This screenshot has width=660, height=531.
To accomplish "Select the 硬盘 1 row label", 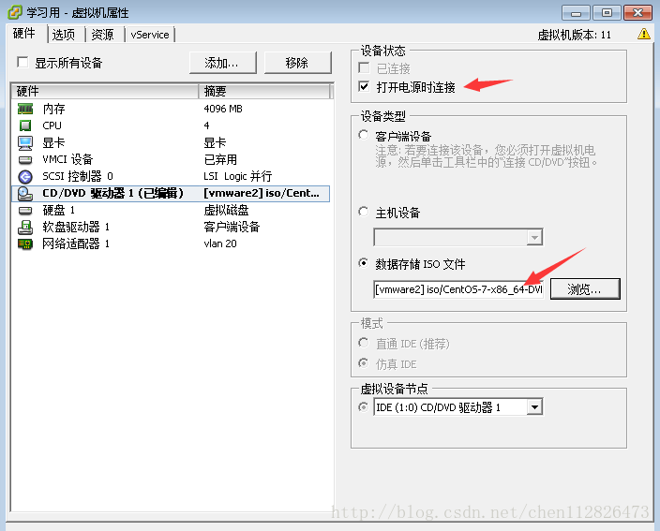I will click(x=59, y=210).
